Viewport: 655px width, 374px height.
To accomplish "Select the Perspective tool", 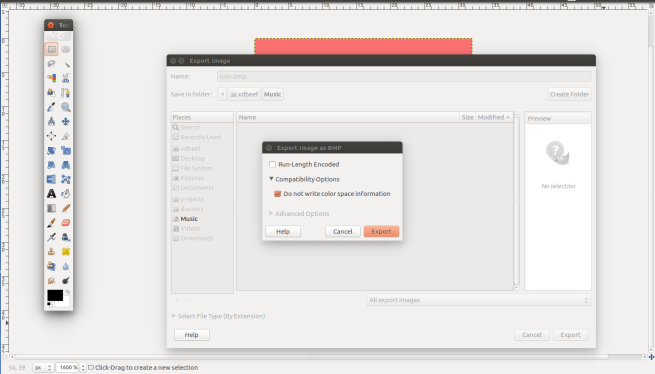I will 66,165.
